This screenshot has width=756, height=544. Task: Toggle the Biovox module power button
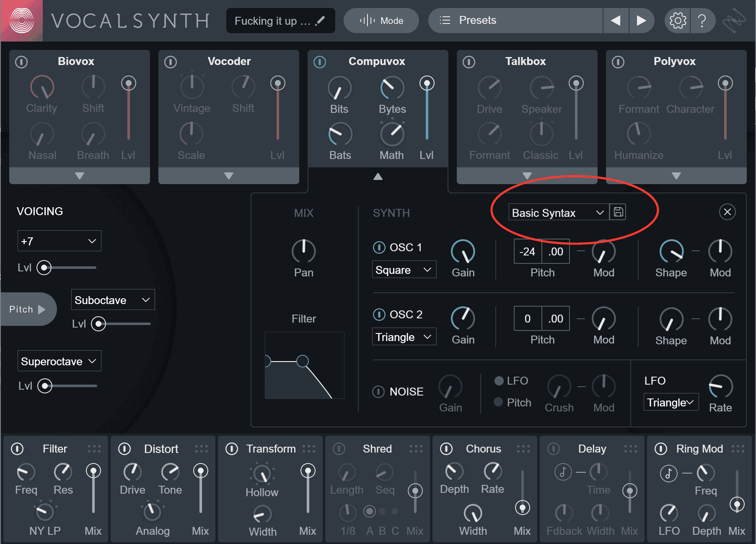point(21,62)
